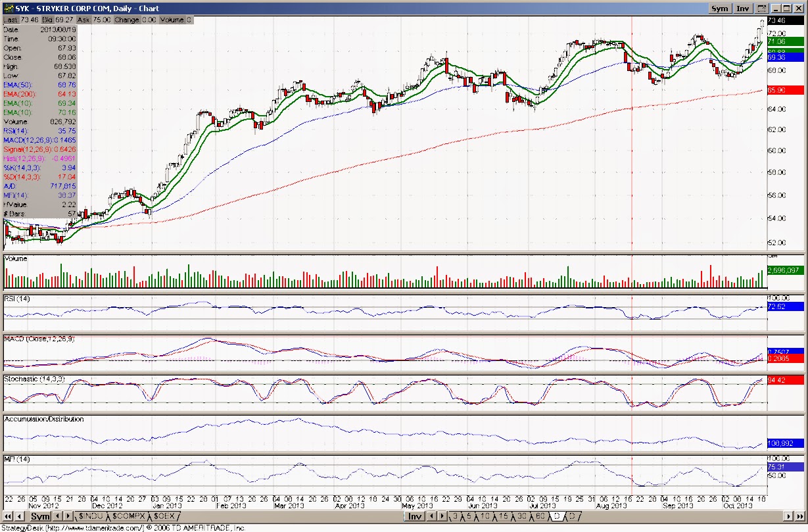The height and width of the screenshot is (532, 808).
Task: Switch to the $INDU symbol tab
Action: pos(91,516)
